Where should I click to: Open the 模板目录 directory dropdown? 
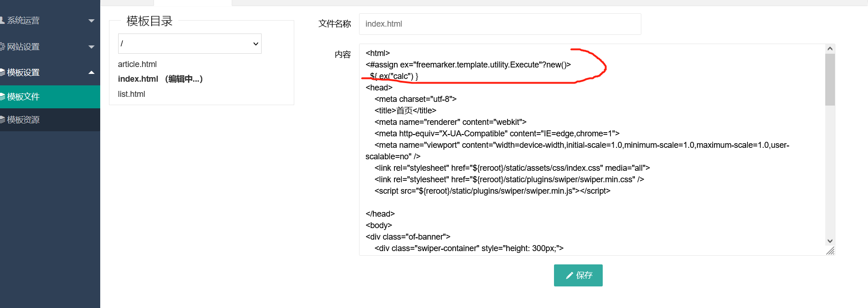click(190, 44)
